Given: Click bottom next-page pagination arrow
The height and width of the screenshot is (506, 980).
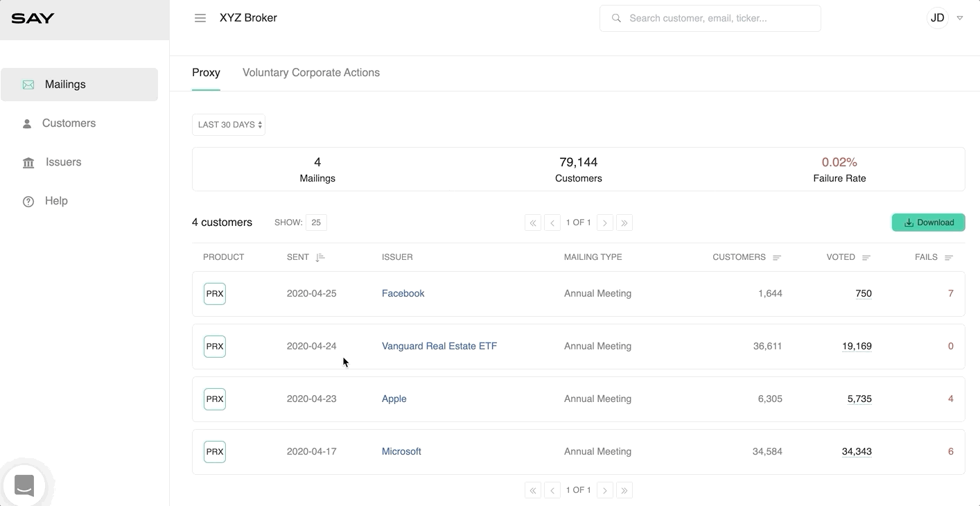Looking at the screenshot, I should click(x=605, y=490).
